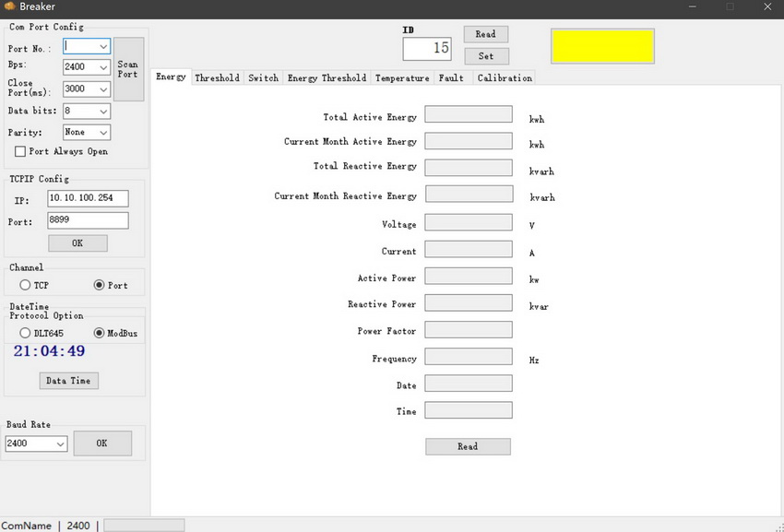Go to the Calibration tab
This screenshot has width=784, height=532.
(x=505, y=78)
